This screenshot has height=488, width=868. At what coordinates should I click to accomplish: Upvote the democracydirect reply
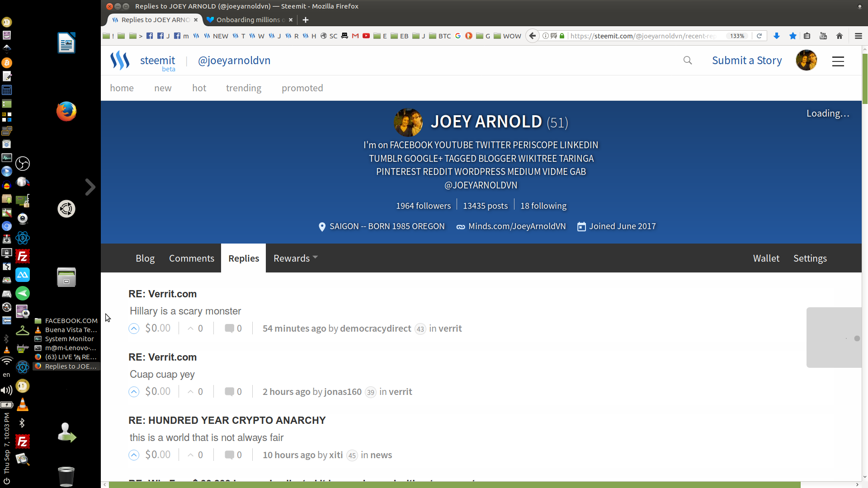pos(134,328)
